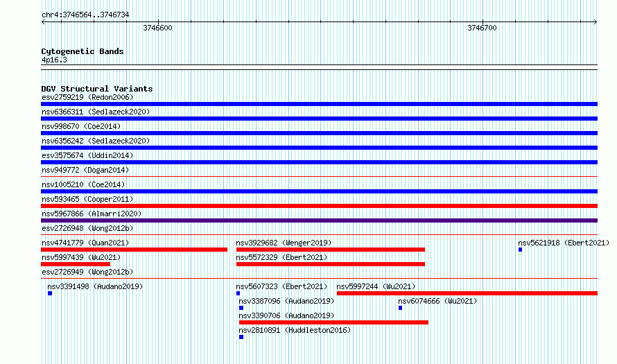Click the chr4:3746564..3746734 region label

[85, 15]
